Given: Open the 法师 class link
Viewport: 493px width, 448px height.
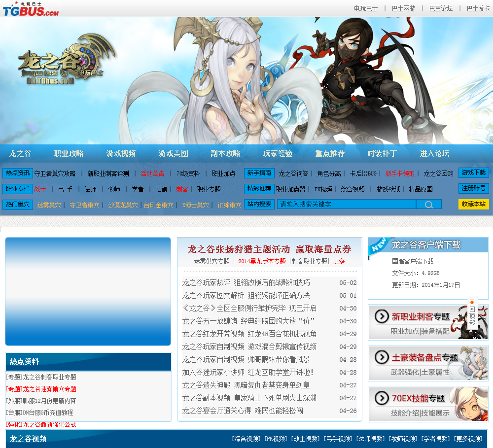Looking at the screenshot, I should [x=91, y=189].
